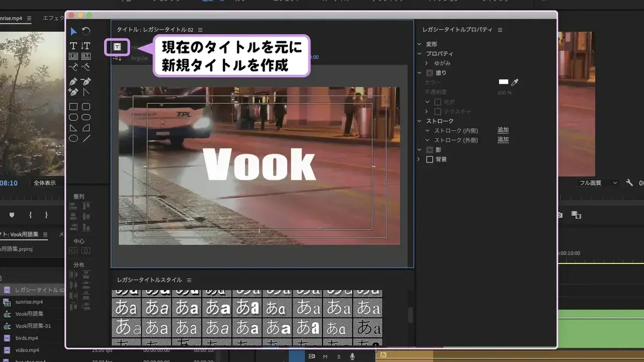Select the Pen tool

point(74,82)
